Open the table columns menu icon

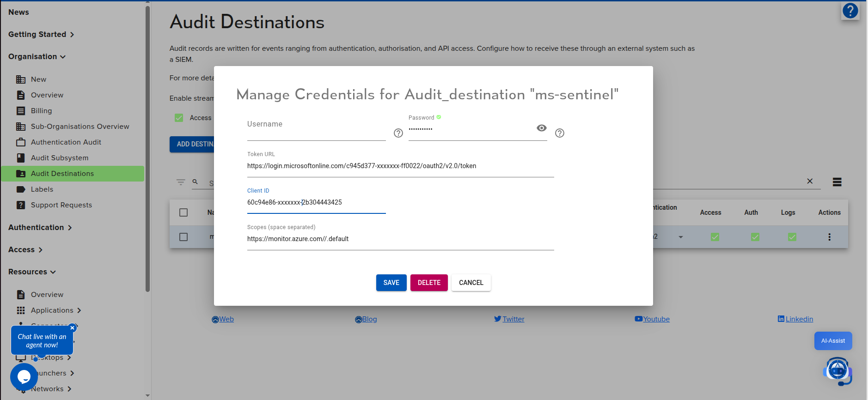(x=837, y=182)
